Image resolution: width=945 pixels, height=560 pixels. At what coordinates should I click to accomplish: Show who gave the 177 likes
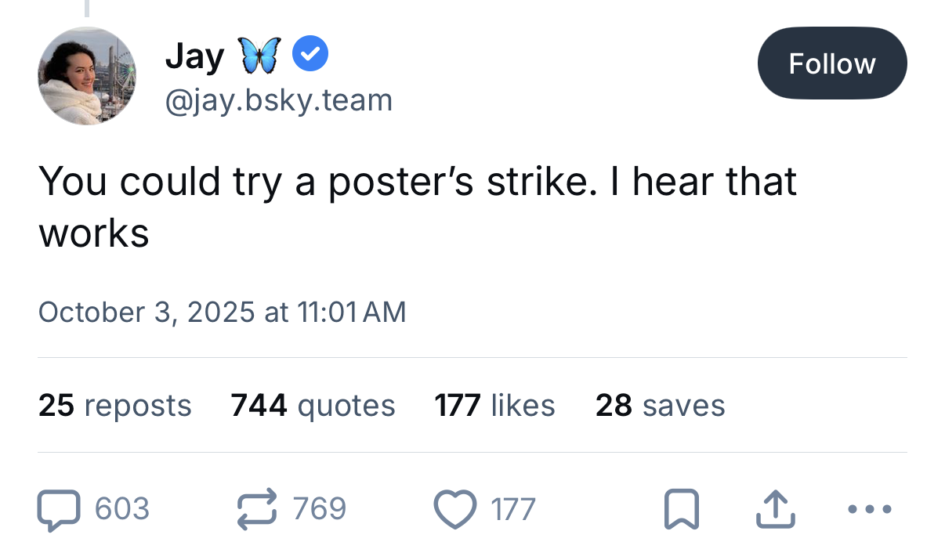click(x=494, y=405)
